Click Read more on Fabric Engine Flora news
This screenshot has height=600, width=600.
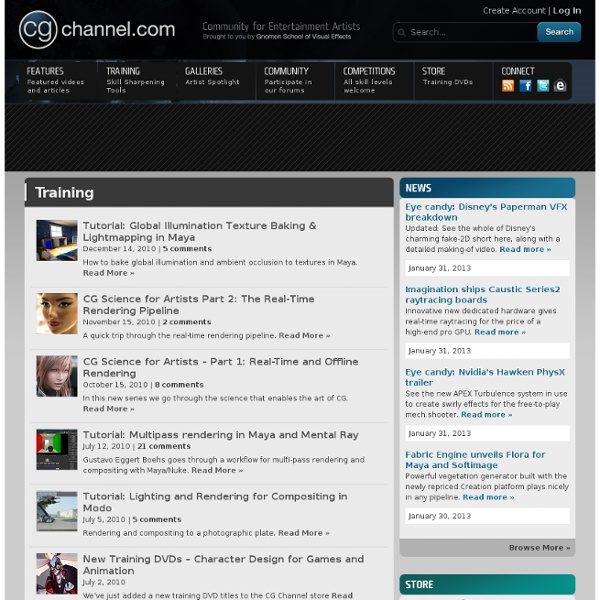tap(488, 497)
